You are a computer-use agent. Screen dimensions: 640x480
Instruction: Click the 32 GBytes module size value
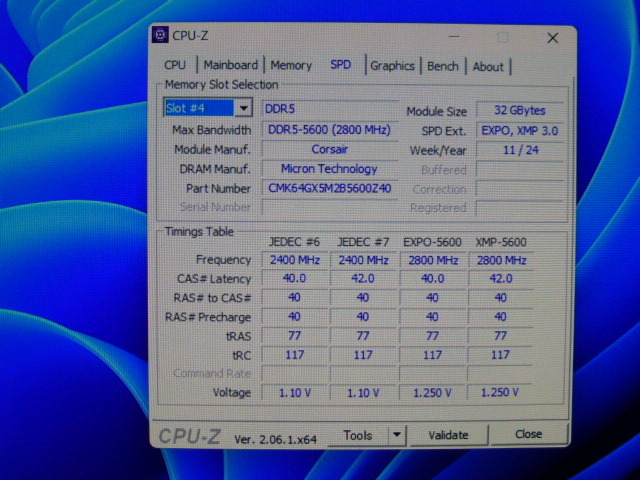[520, 110]
